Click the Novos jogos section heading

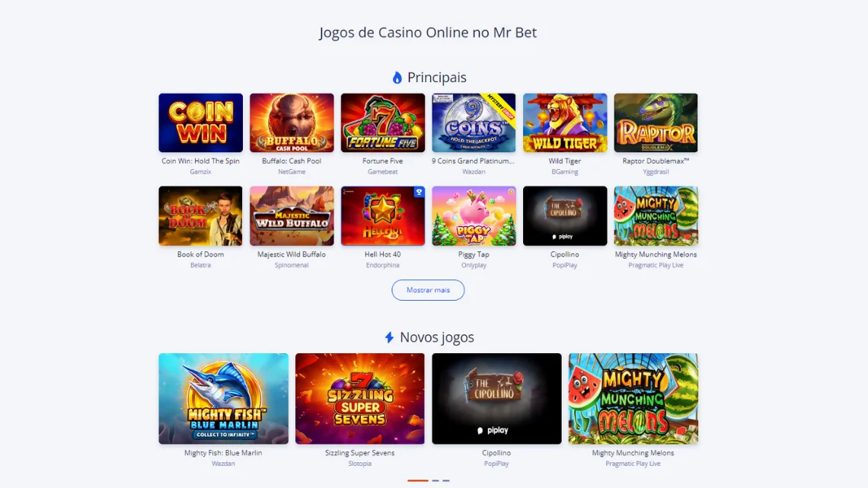tap(437, 337)
